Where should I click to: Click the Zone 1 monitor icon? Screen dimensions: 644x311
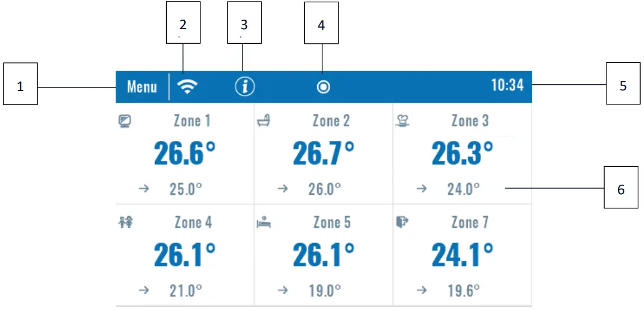tap(125, 121)
